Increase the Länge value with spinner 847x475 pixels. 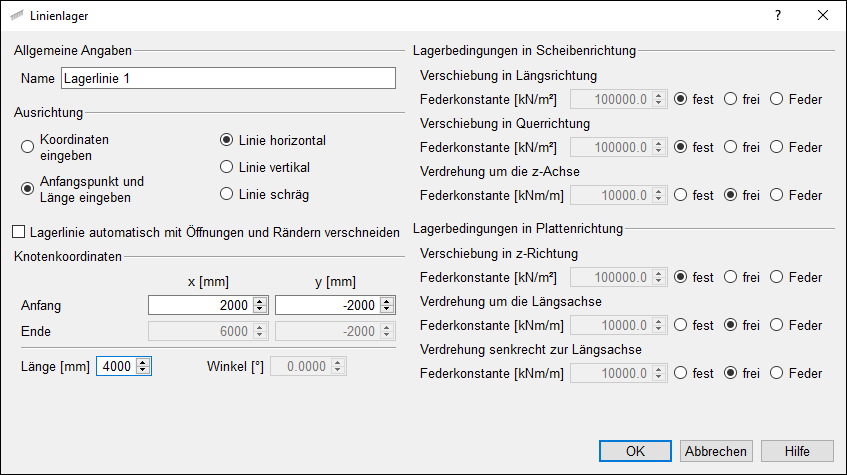click(x=142, y=362)
